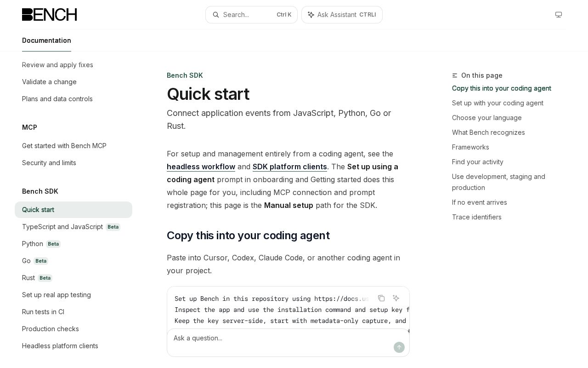Click the Ask Assistant sparkle icon
This screenshot has height=368, width=588.
point(311,15)
